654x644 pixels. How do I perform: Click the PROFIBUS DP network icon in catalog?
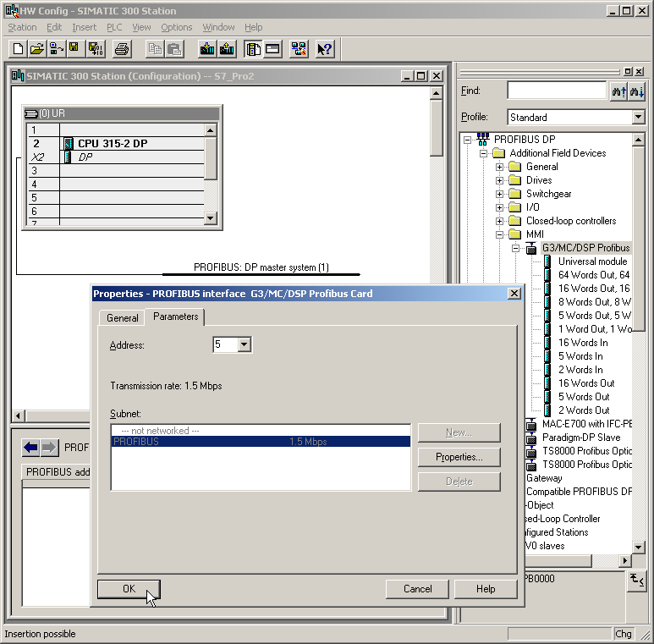coord(483,139)
